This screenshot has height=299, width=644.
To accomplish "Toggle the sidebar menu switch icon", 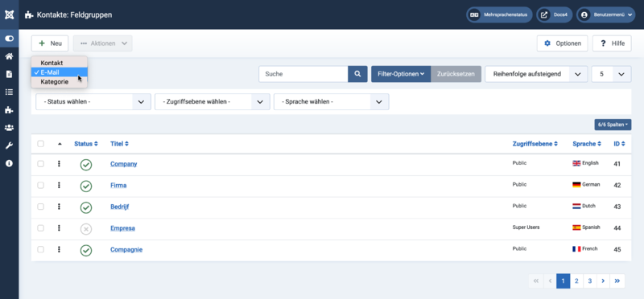I will tap(9, 39).
